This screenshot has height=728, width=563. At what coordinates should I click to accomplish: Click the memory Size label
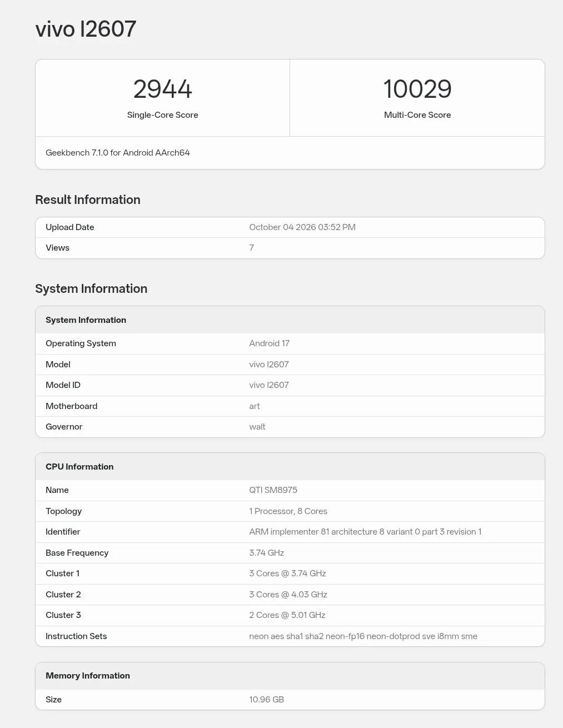point(53,700)
